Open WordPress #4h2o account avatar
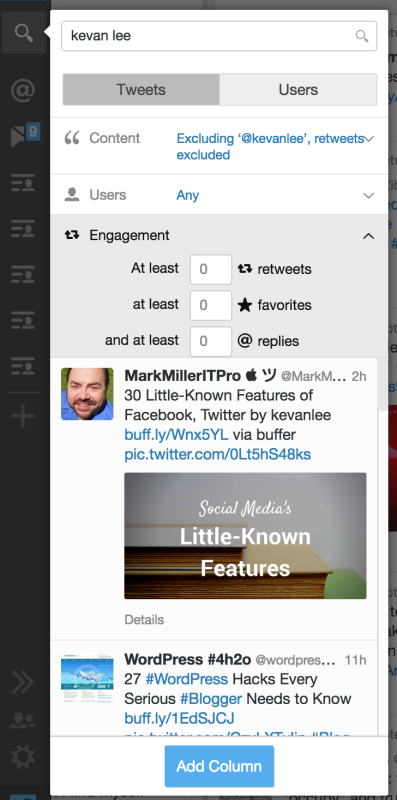This screenshot has width=397, height=800. tap(87, 679)
